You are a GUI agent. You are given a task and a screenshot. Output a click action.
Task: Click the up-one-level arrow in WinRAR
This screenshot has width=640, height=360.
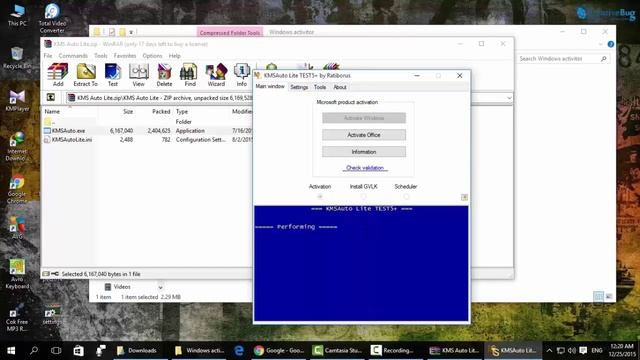(x=51, y=97)
